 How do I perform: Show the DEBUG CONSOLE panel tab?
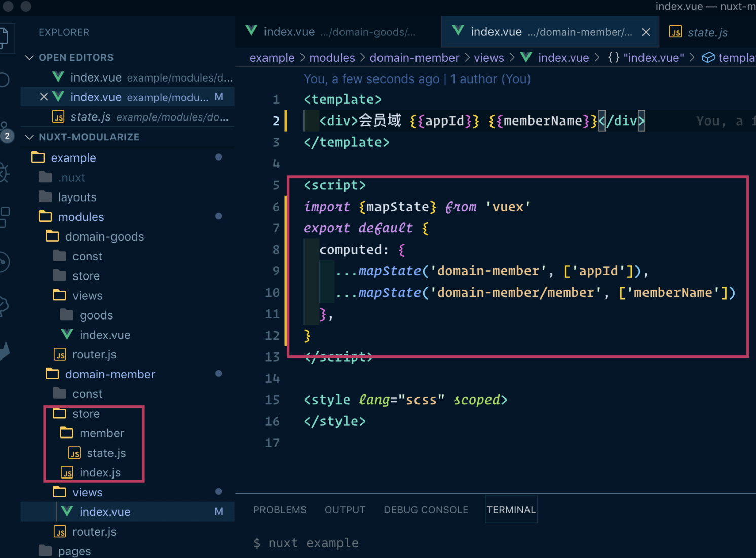point(426,510)
